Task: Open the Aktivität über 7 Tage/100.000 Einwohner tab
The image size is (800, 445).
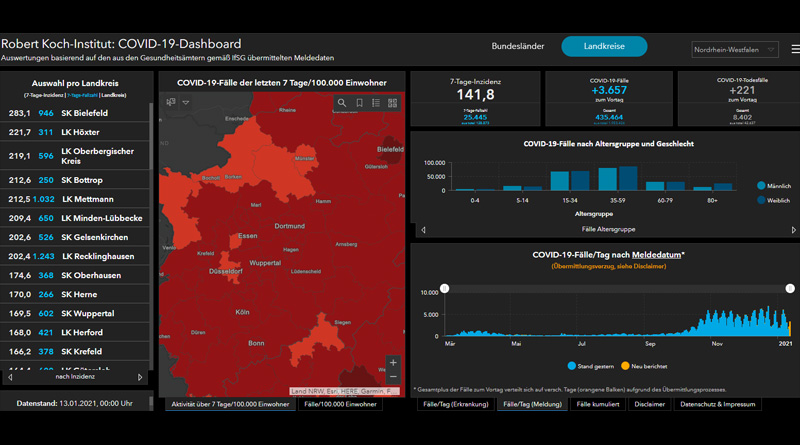Action: 230,404
